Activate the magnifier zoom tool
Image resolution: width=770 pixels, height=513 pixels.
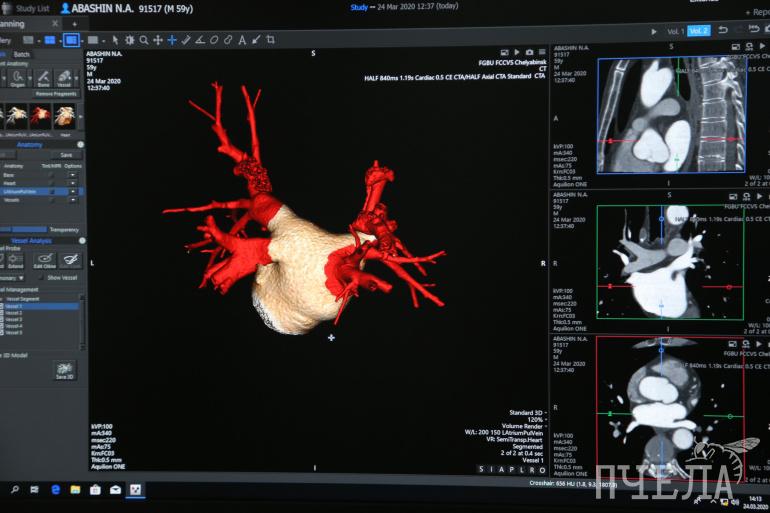coord(144,40)
